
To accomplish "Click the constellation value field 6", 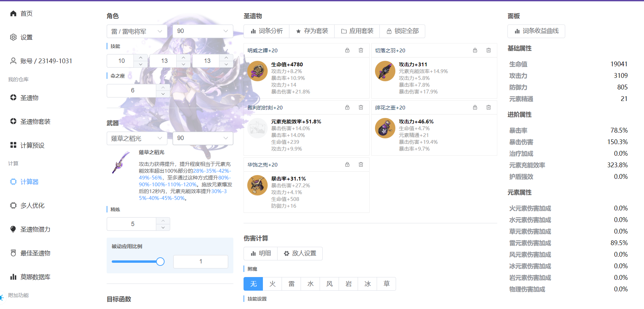I will coord(132,91).
